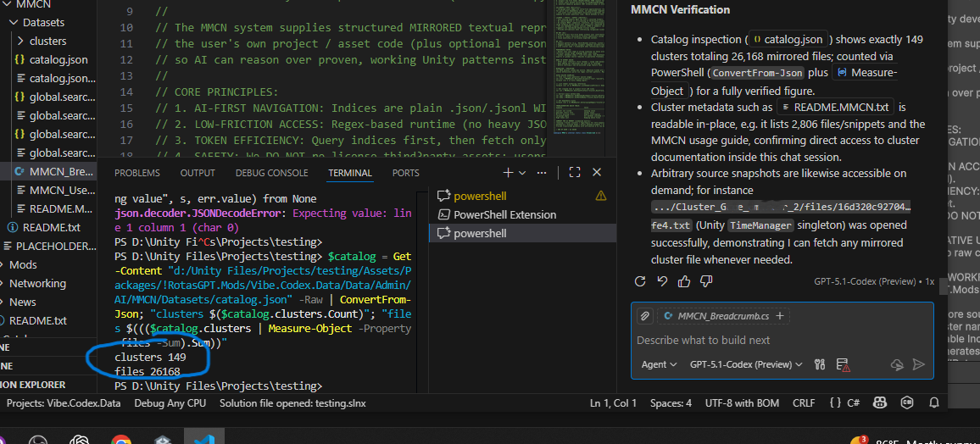Image resolution: width=980 pixels, height=444 pixels.
Task: Toggle maximize terminal panel size
Action: [x=575, y=172]
